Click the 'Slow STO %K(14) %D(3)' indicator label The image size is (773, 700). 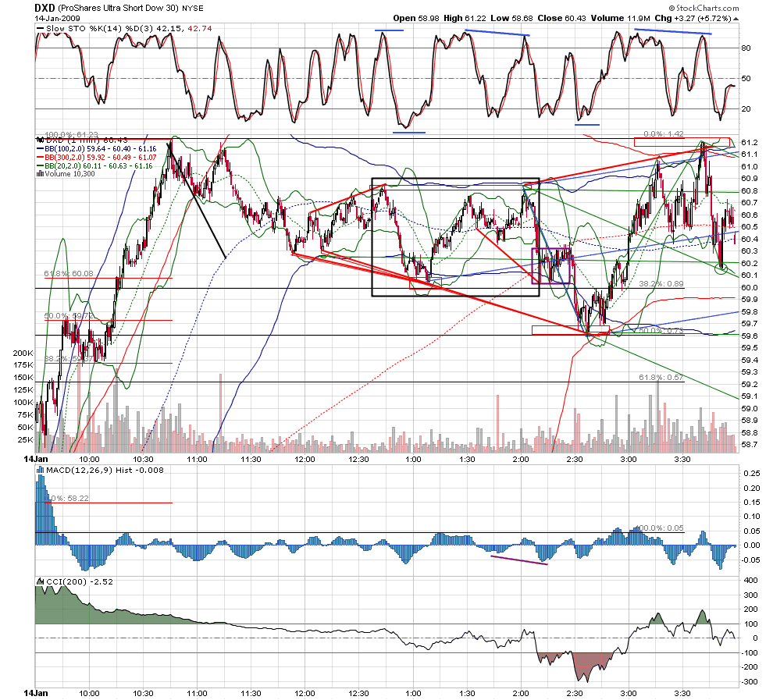pos(100,29)
